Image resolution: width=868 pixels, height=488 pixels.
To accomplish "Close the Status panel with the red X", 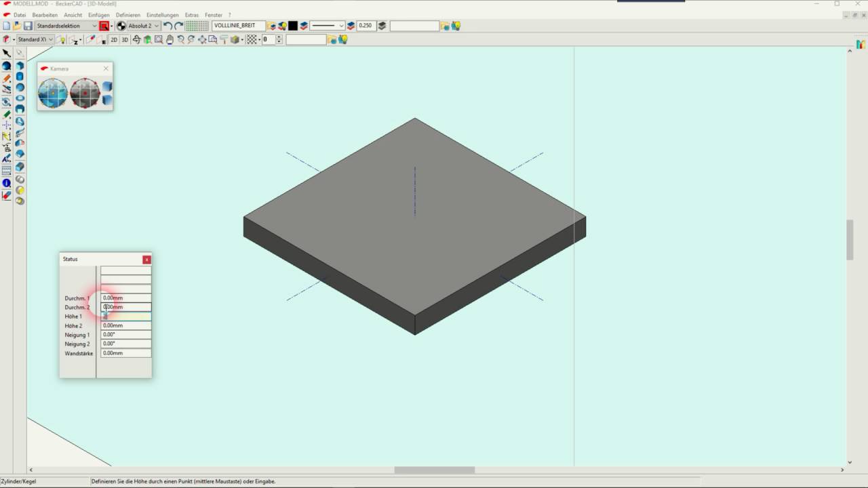I will pyautogui.click(x=146, y=260).
